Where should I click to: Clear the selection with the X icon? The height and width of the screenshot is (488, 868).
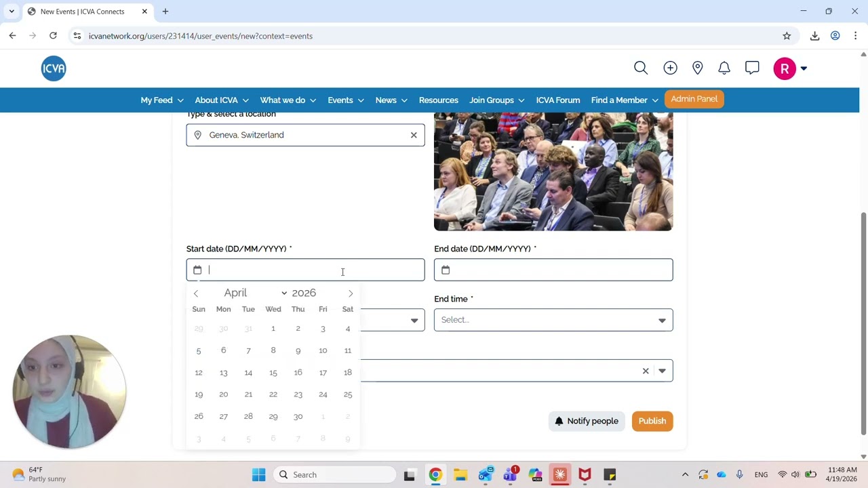[646, 371]
